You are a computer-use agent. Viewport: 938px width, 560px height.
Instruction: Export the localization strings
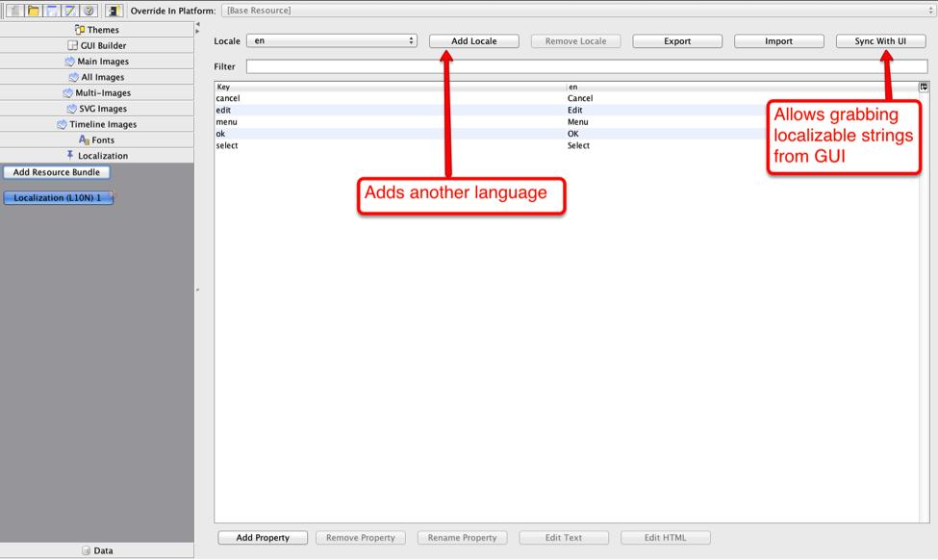677,40
